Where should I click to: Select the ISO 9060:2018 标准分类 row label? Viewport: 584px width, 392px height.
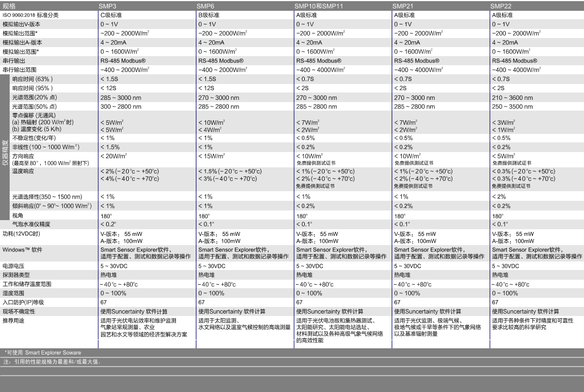pyautogui.click(x=33, y=15)
